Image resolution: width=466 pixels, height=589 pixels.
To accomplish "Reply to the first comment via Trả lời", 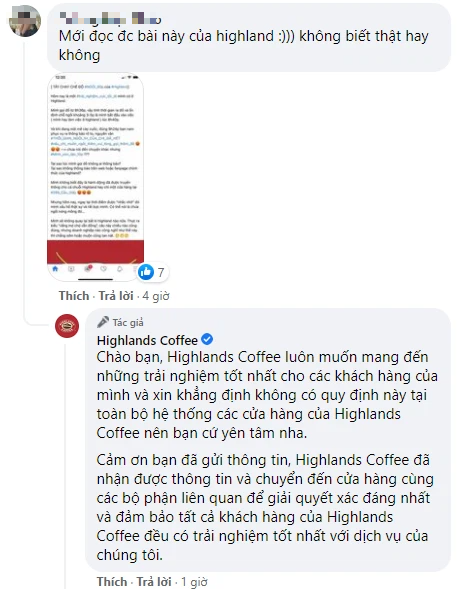I will tap(116, 296).
